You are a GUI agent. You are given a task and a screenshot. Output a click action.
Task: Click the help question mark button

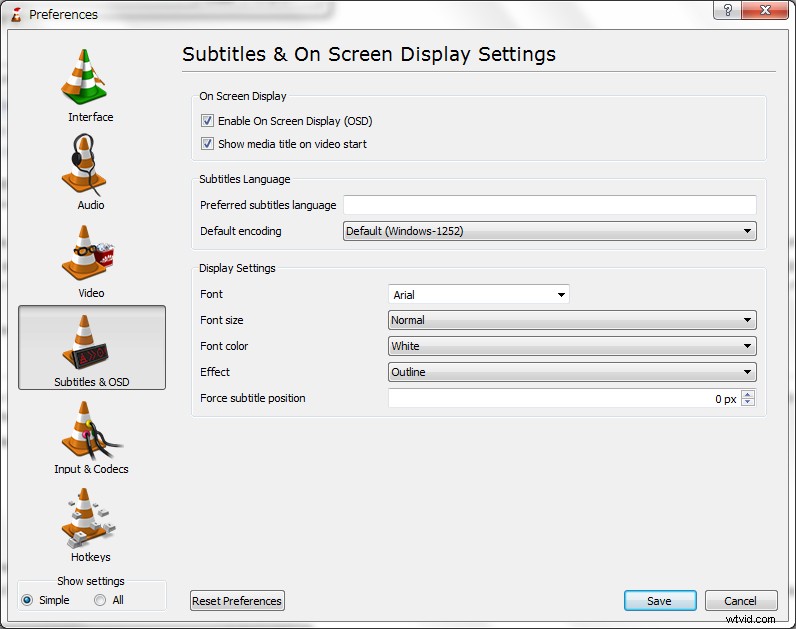coord(727,10)
